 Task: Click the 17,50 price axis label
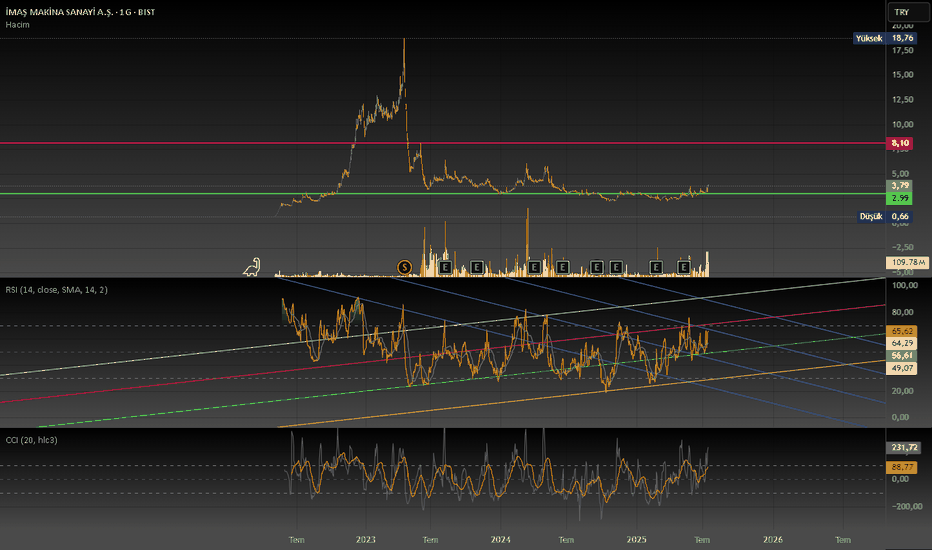[x=902, y=50]
